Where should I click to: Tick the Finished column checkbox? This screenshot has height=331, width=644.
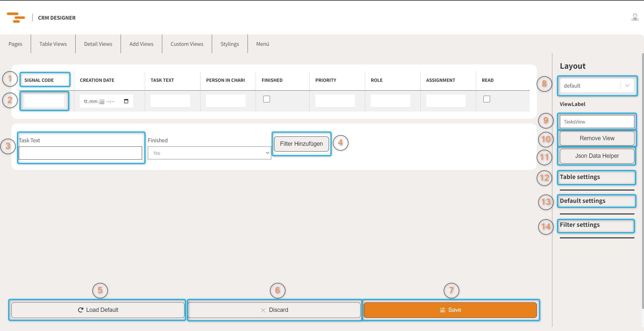[266, 99]
